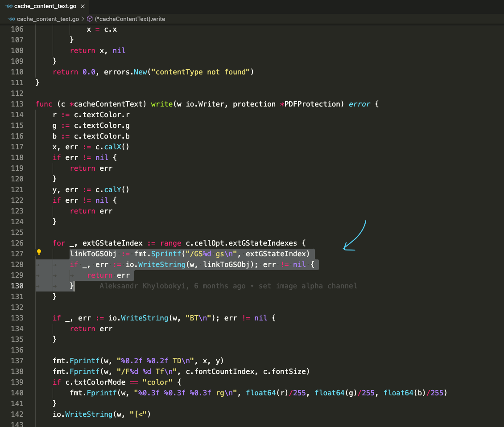Click line number 113 in gutter
The width and height of the screenshot is (504, 427).
17,104
